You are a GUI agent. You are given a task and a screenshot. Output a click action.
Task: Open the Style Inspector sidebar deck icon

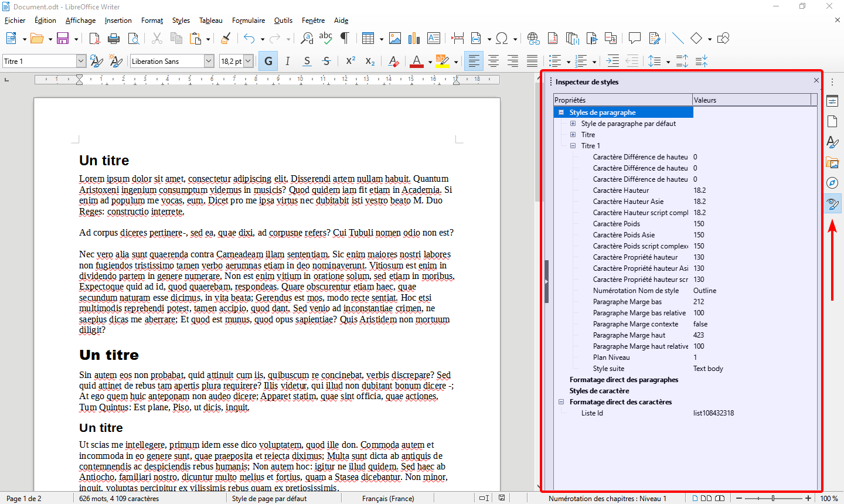pos(832,204)
